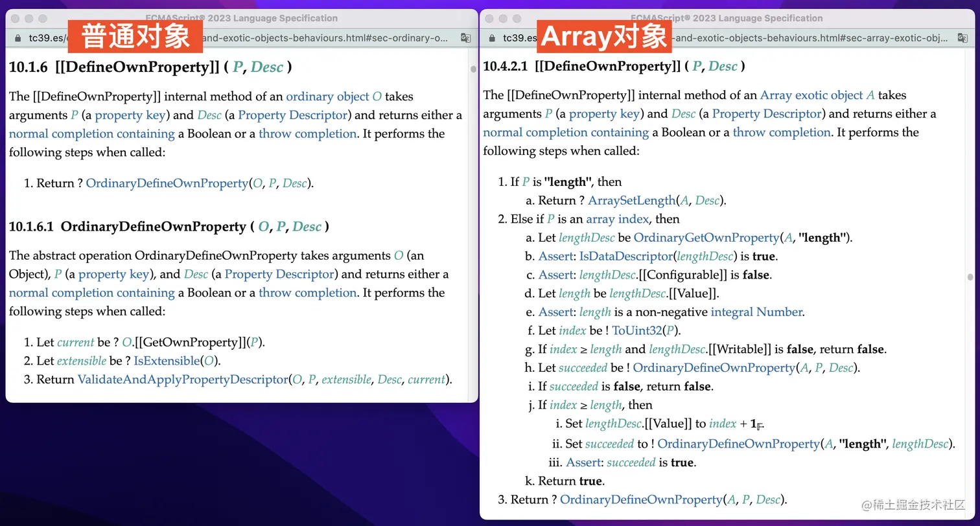The width and height of the screenshot is (980, 526).
Task: Click scrollbar thumb in Array window
Action: pyautogui.click(x=970, y=277)
